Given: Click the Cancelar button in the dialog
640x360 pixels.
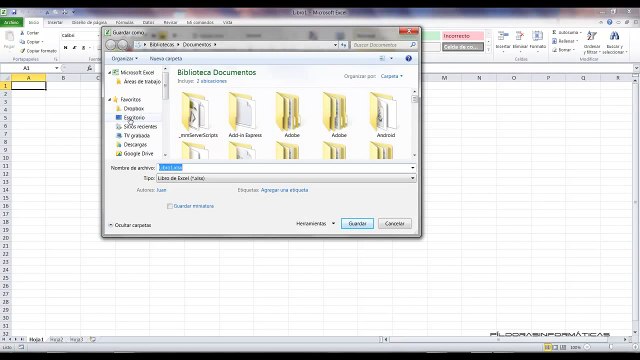Looking at the screenshot, I should (395, 224).
